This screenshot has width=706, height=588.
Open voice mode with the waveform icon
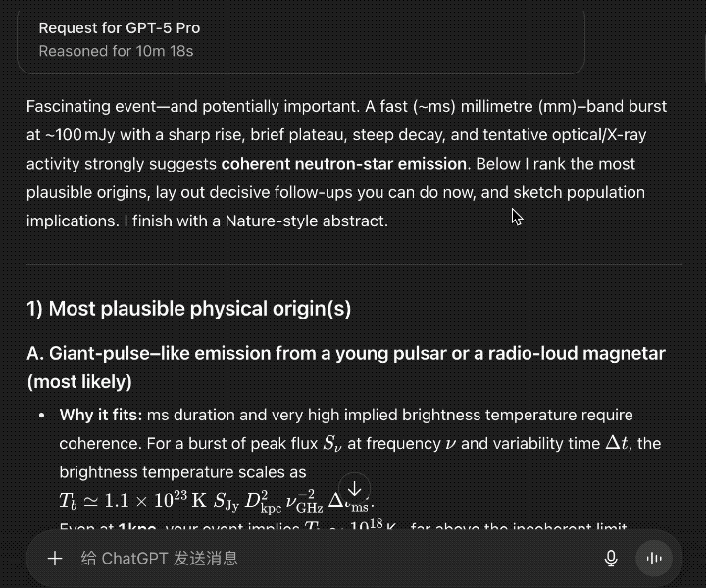tap(651, 559)
